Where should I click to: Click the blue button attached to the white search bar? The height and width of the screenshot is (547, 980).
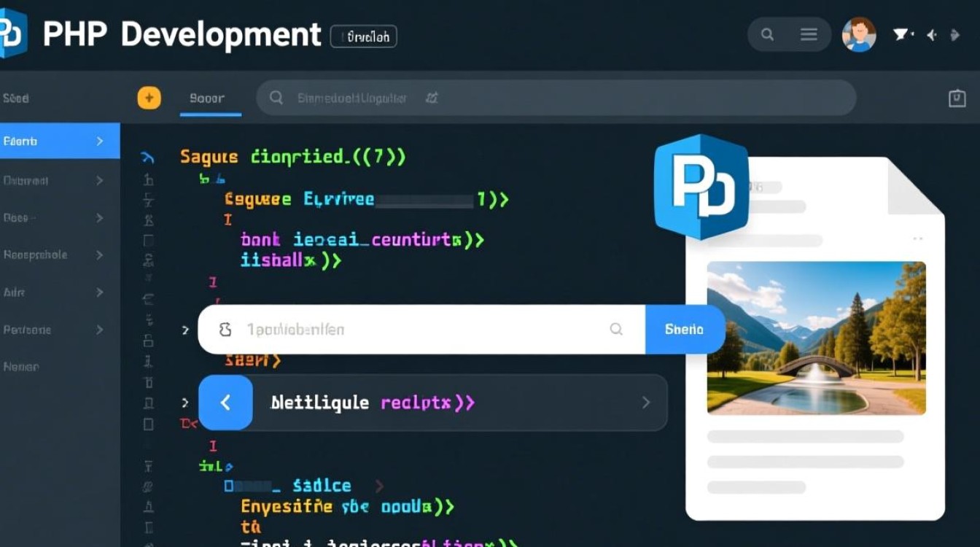(x=684, y=329)
